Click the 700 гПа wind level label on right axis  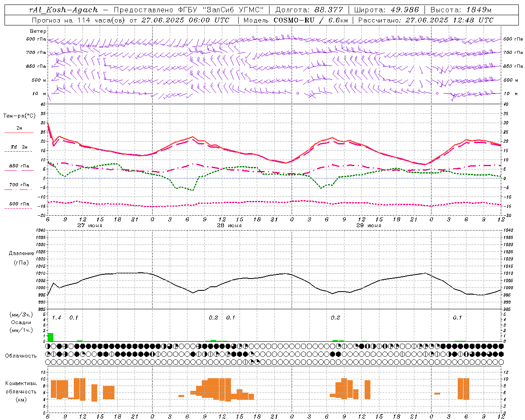(x=513, y=52)
